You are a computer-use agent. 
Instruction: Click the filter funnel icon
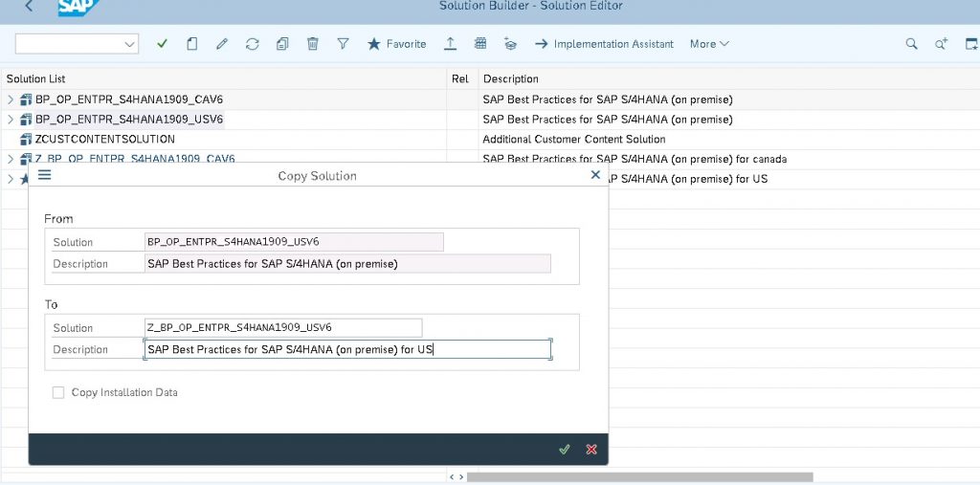click(x=343, y=44)
